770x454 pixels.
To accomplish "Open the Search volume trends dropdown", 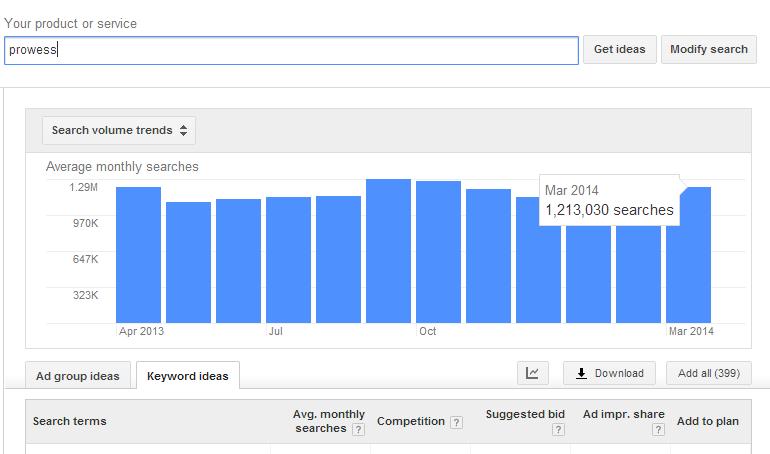I will tap(119, 131).
